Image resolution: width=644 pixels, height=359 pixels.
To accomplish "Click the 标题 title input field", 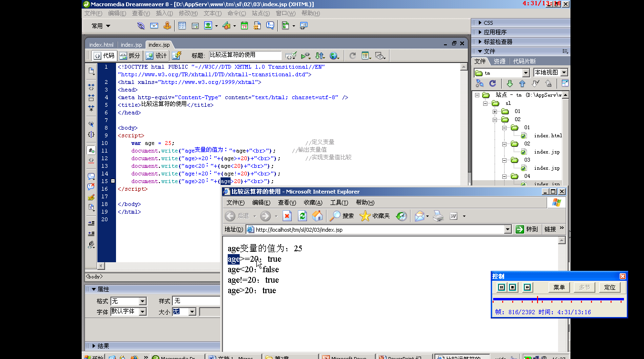I will (245, 56).
